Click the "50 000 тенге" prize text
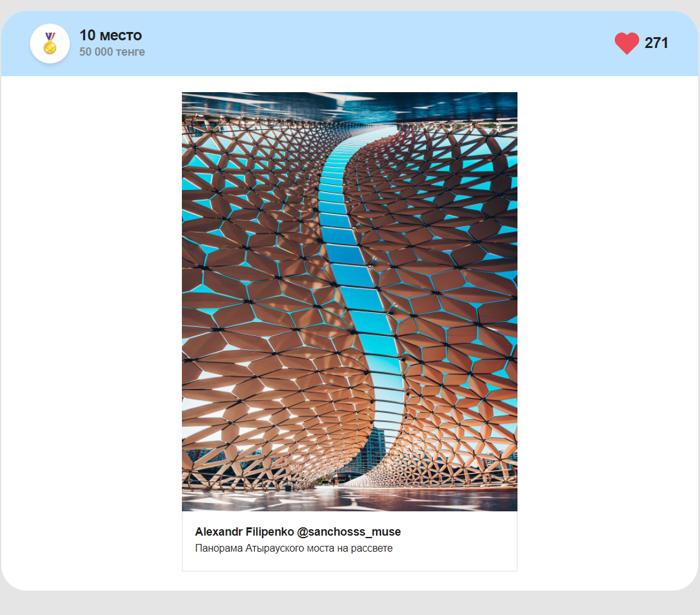Image resolution: width=700 pixels, height=615 pixels. [112, 52]
